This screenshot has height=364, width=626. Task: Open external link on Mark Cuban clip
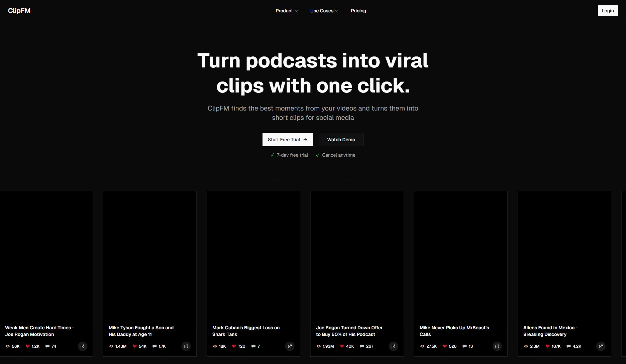click(290, 346)
